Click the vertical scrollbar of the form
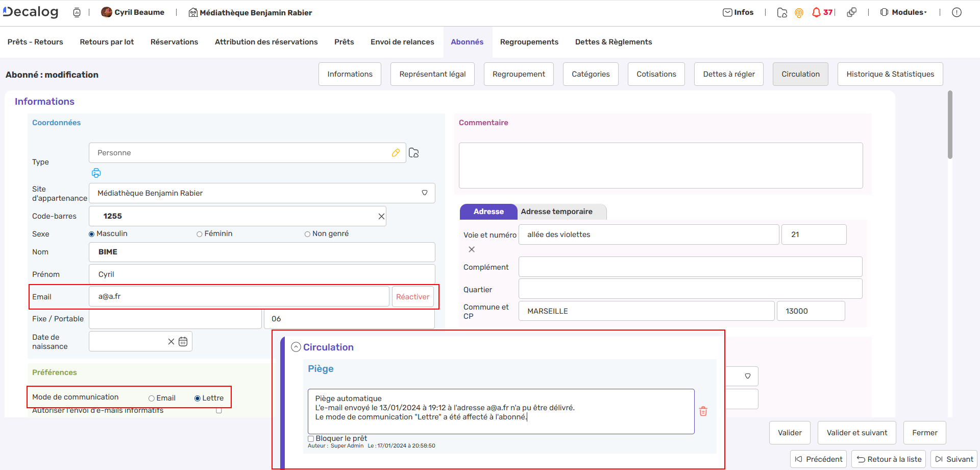 pyautogui.click(x=950, y=125)
